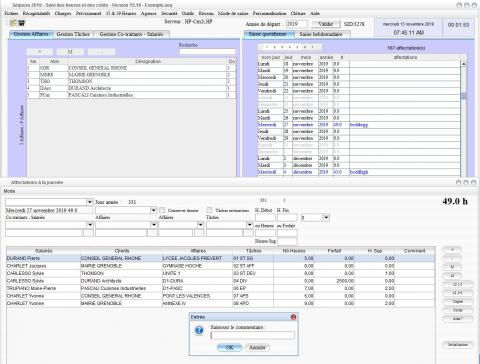Select the TRUPIANO Marie-Pierre assignment row
This screenshot has width=480, height=364.
coord(220,288)
